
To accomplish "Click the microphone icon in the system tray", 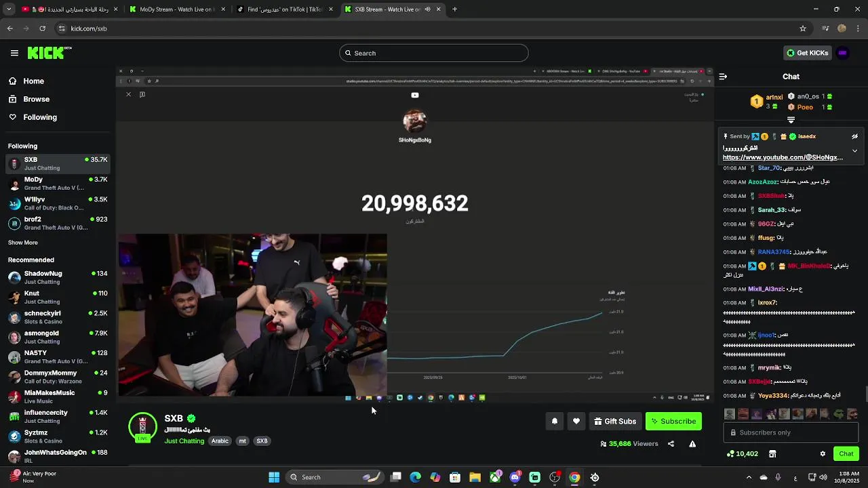I will (x=778, y=477).
